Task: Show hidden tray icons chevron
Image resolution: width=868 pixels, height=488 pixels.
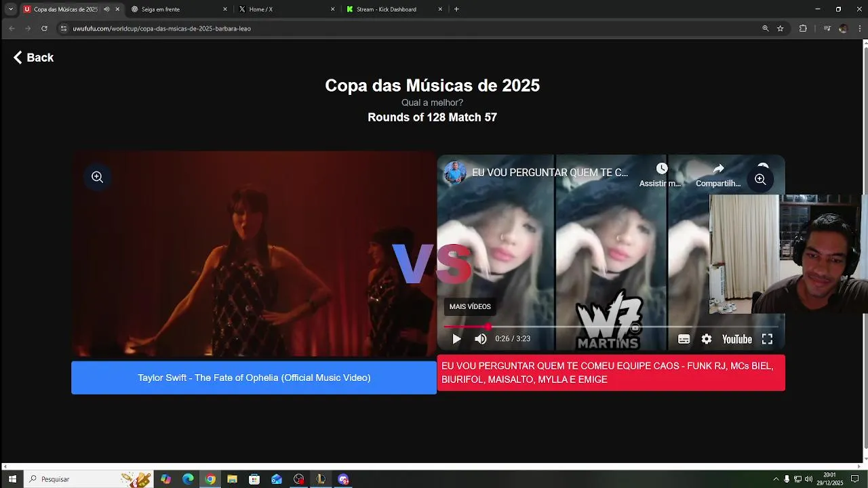Action: [776, 479]
